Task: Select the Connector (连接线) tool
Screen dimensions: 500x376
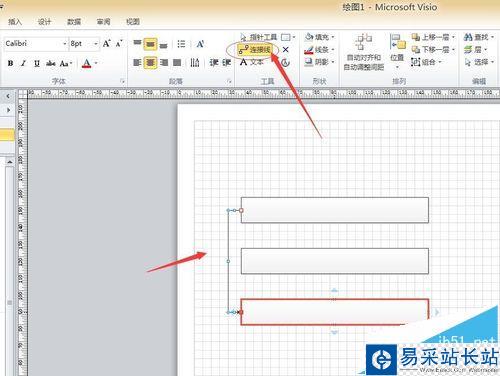Action: (254, 50)
